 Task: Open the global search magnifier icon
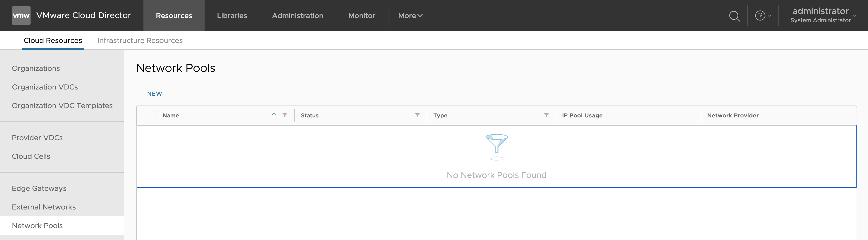pyautogui.click(x=734, y=16)
